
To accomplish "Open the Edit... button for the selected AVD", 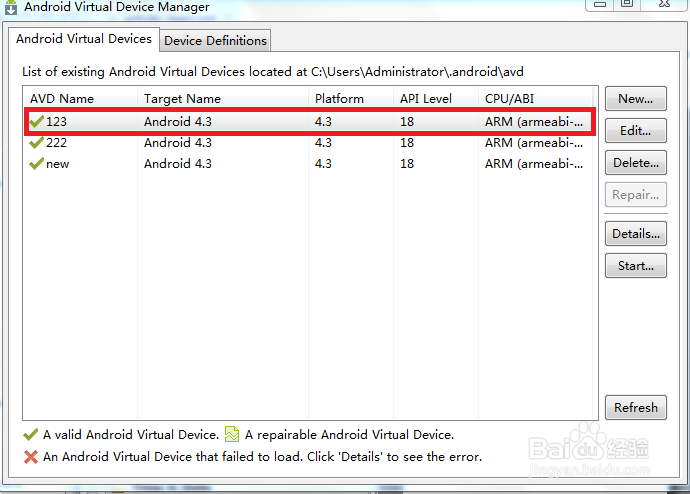I will pos(635,131).
